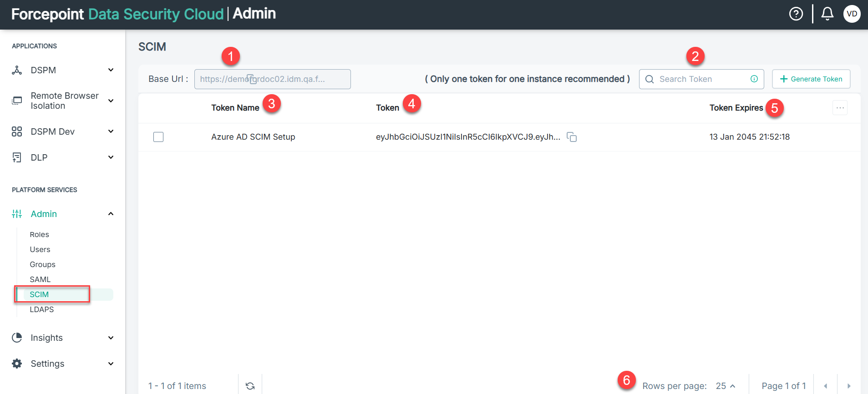
Task: Copy the Base Url value
Action: 252,79
